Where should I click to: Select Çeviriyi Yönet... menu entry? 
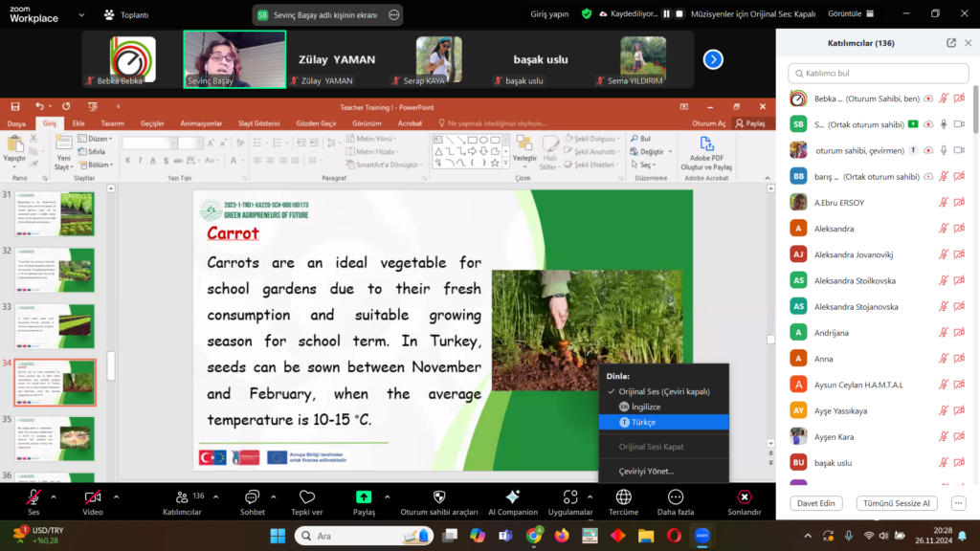[x=646, y=471]
